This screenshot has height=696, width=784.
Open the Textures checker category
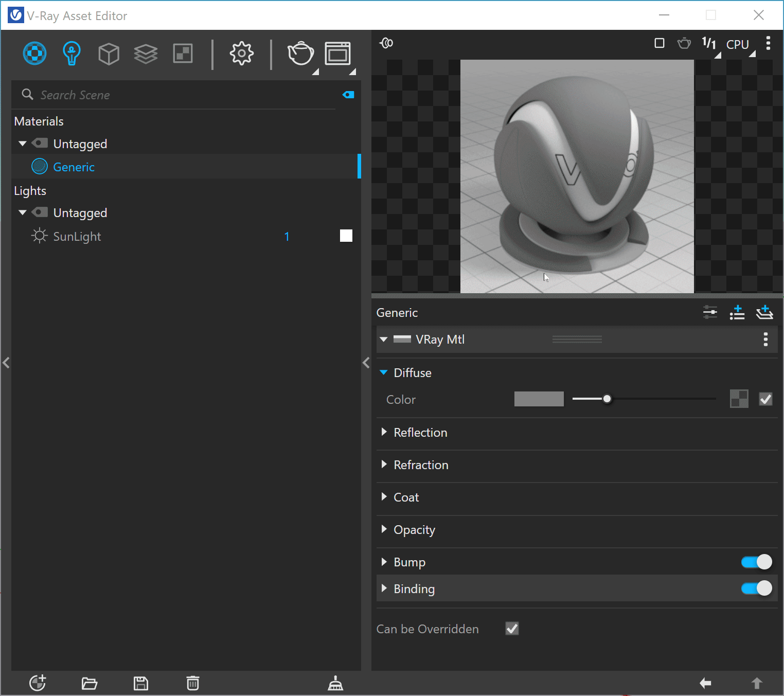(183, 53)
